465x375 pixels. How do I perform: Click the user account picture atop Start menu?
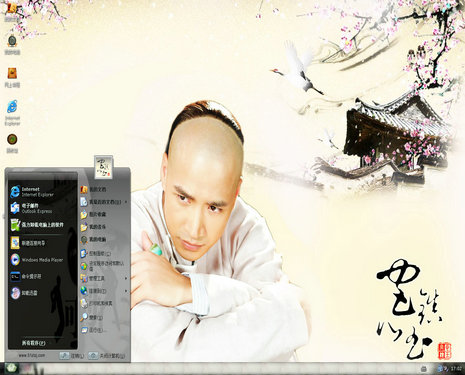point(103,167)
